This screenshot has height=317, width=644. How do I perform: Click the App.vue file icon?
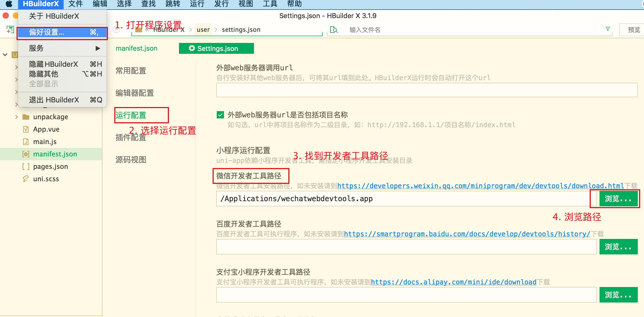pos(26,129)
